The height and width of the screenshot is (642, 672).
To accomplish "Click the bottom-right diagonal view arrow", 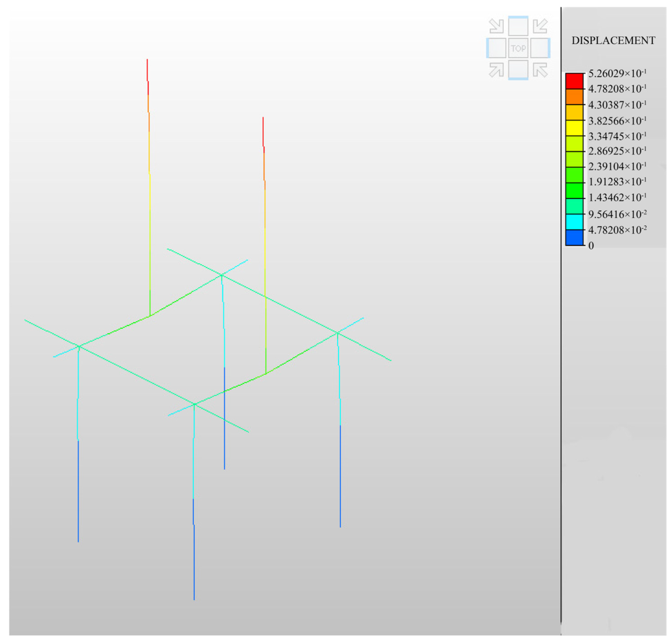I will point(540,70).
